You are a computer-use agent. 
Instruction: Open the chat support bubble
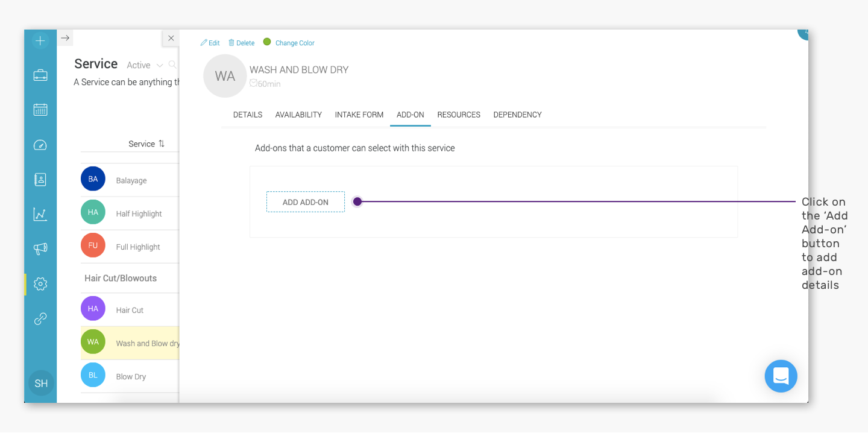[781, 376]
